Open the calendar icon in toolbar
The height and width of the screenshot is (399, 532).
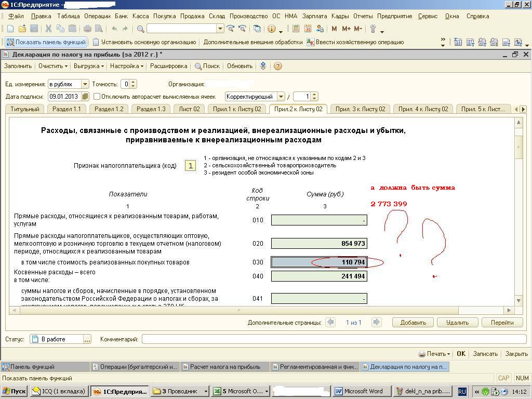click(x=308, y=29)
